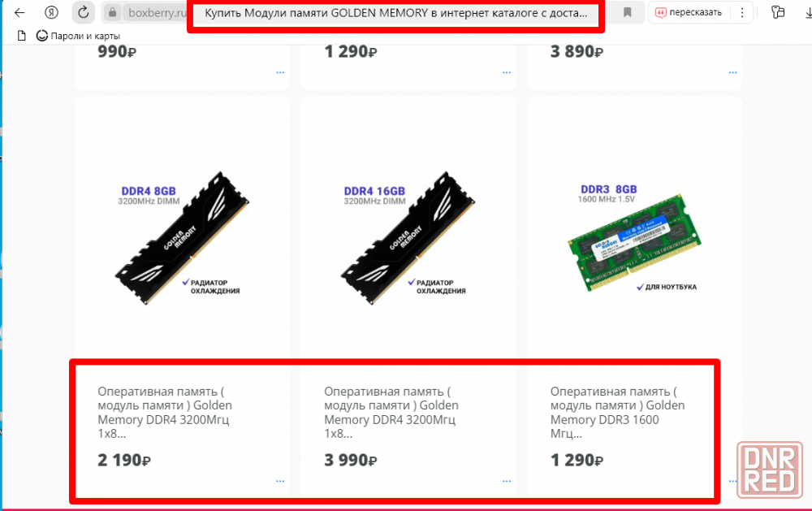Click the DDR4 8GB memory product image
This screenshot has width=812, height=511.
pos(182,238)
